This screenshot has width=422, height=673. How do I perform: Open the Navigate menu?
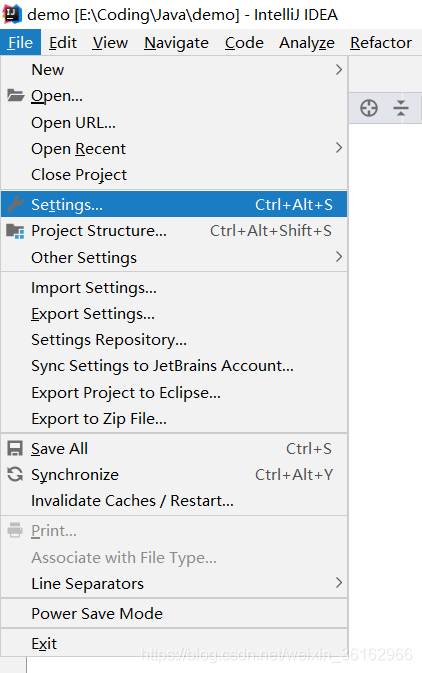[x=176, y=42]
